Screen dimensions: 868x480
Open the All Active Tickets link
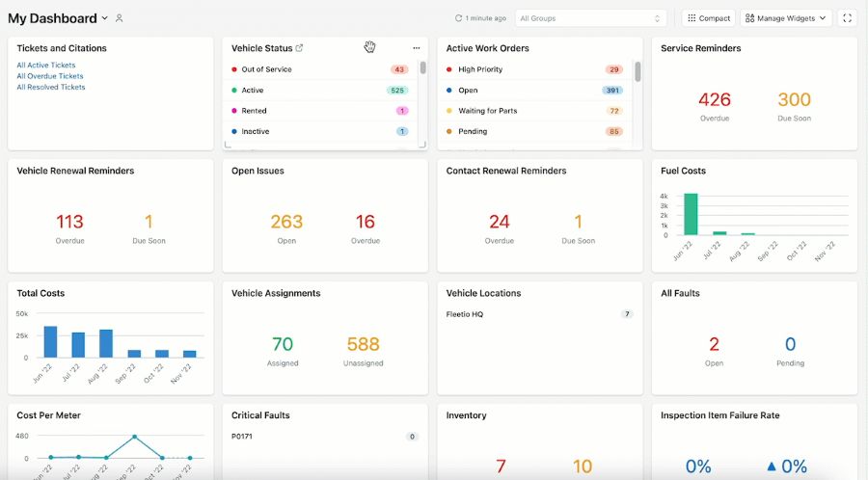pyautogui.click(x=46, y=66)
